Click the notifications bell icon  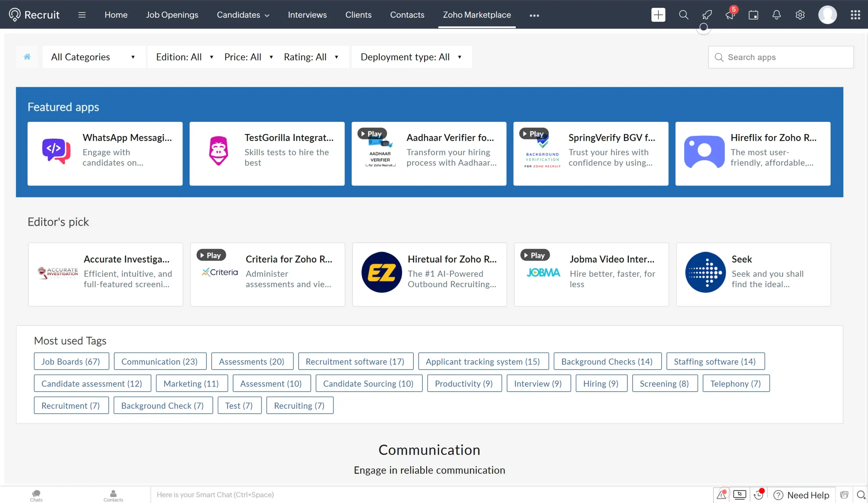[777, 15]
